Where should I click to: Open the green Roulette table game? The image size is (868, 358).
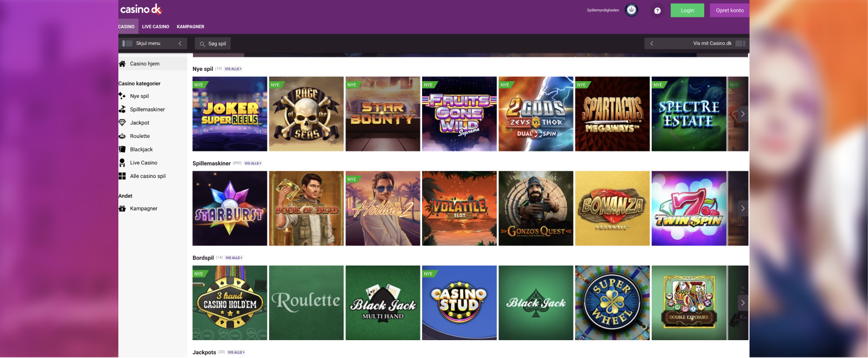point(306,303)
